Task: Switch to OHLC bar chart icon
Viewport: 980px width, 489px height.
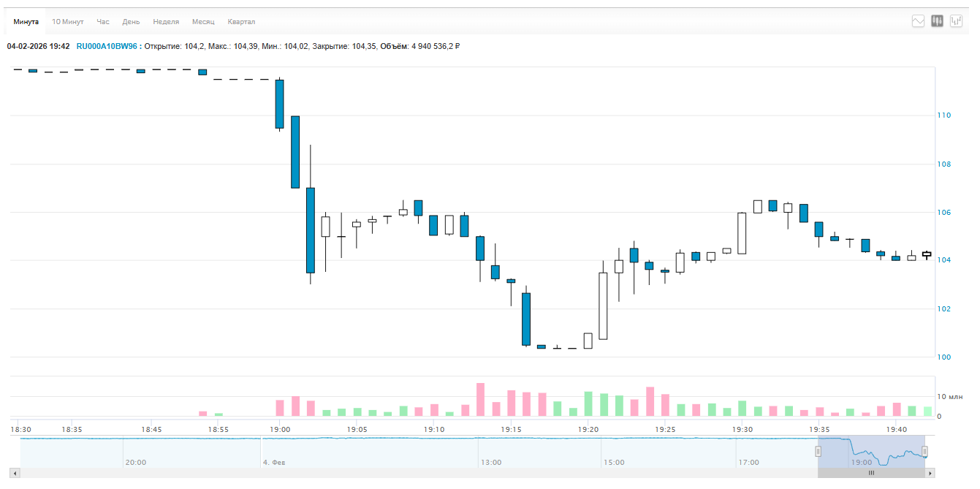Action: 956,21
